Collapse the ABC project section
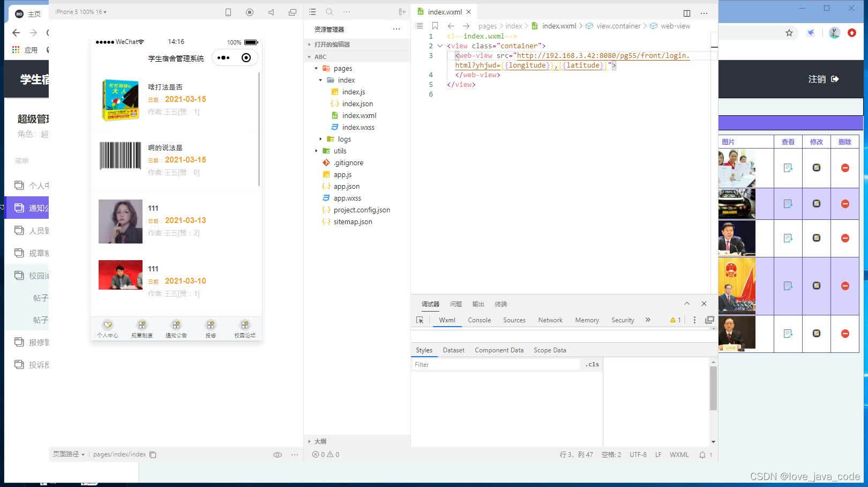Screen dimensions: 868x487 coord(357,57)
